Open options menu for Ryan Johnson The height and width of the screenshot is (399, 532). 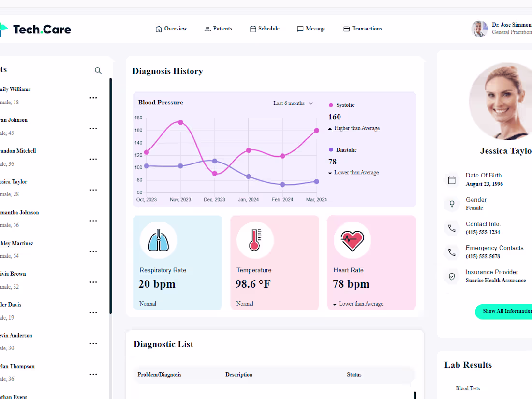point(93,128)
